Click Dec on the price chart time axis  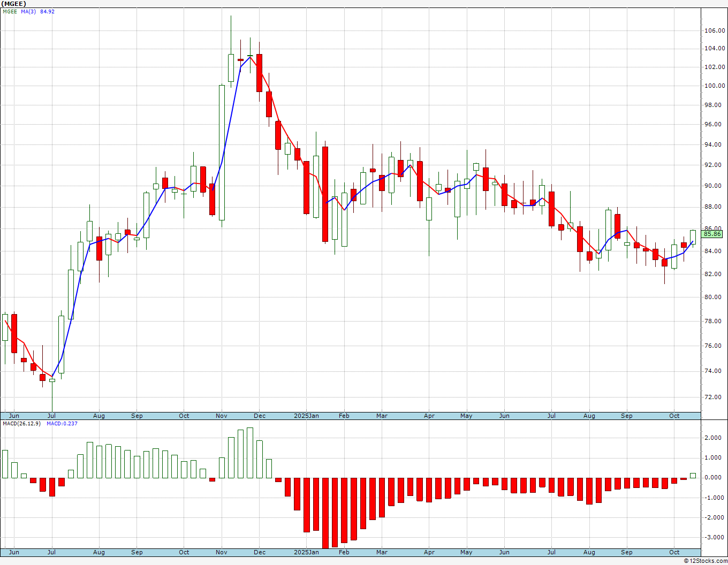pyautogui.click(x=260, y=416)
